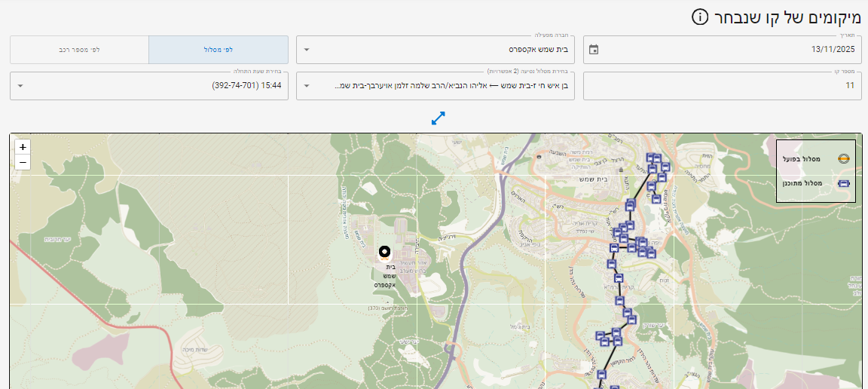Click the בית שמש אקספרס depot marker on map
Viewport: 868px width, 389px height.
(x=385, y=254)
